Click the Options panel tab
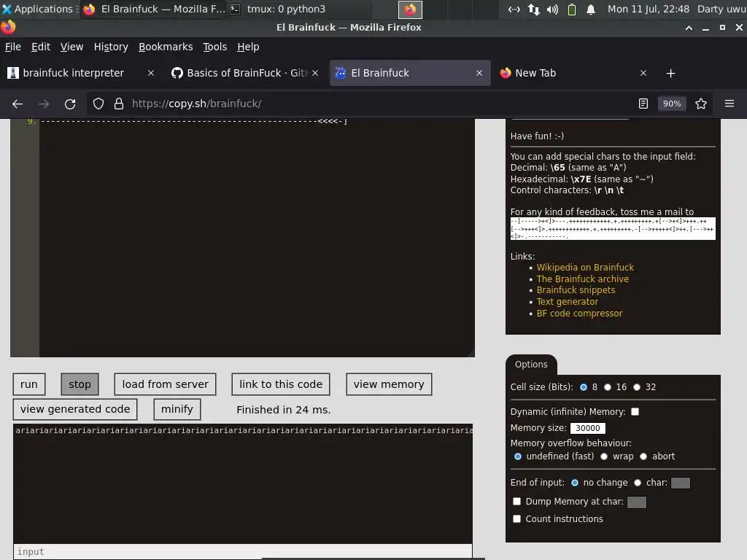The width and height of the screenshot is (747, 560). coord(531,365)
